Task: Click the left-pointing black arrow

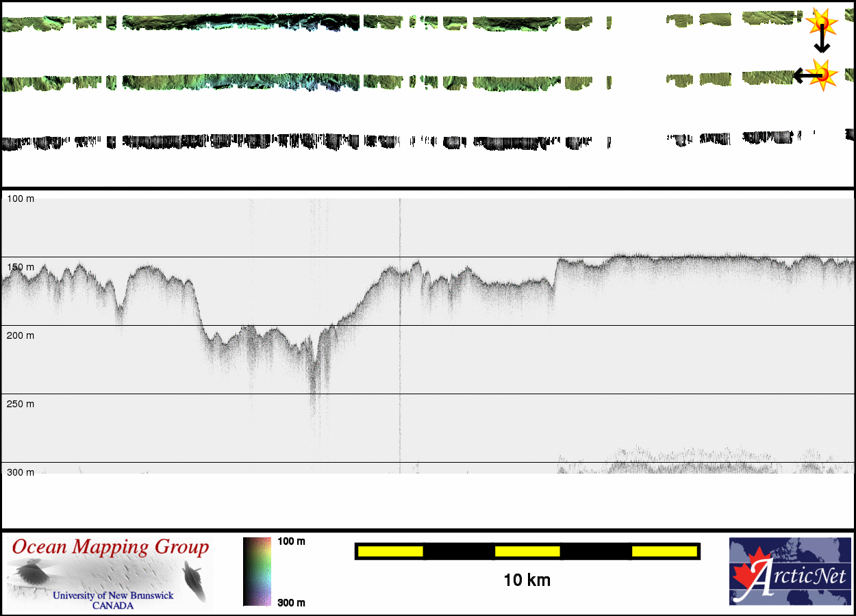Action: (x=804, y=75)
